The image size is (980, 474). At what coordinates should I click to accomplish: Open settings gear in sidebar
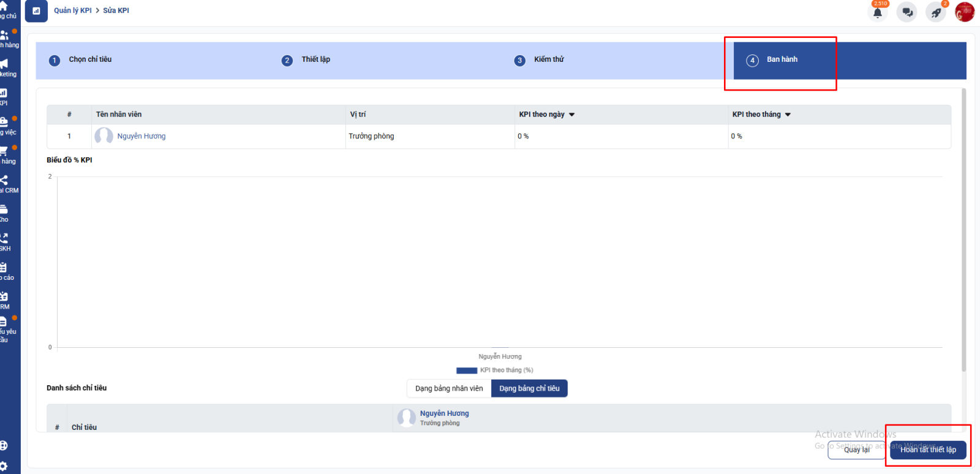[x=4, y=466]
